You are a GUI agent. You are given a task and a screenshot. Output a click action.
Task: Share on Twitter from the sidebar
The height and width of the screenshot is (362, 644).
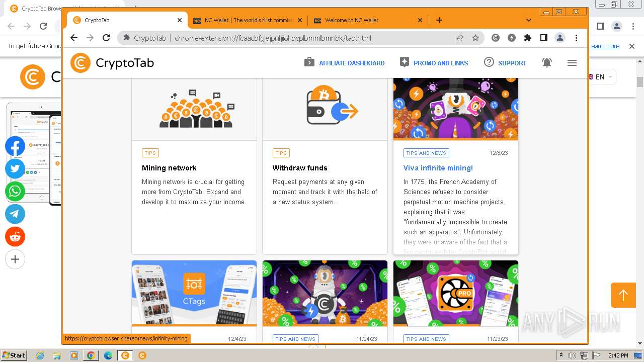(15, 169)
